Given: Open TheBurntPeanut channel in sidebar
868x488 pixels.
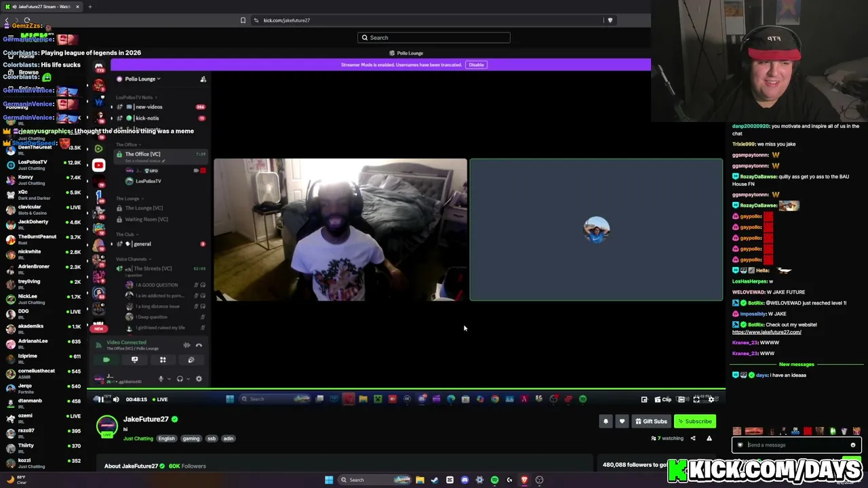Looking at the screenshot, I should 43,239.
